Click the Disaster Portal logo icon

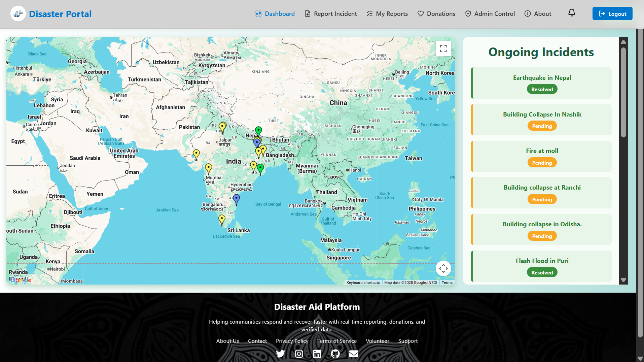[18, 14]
